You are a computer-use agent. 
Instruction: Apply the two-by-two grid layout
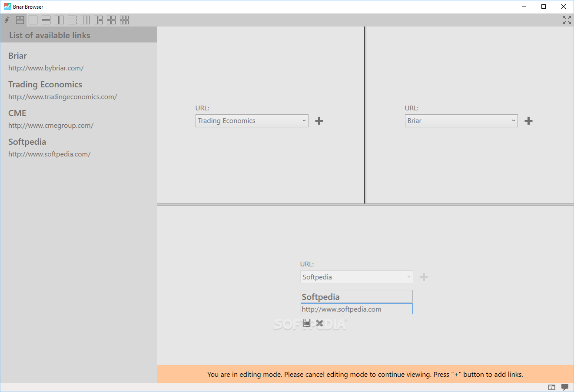(x=111, y=20)
